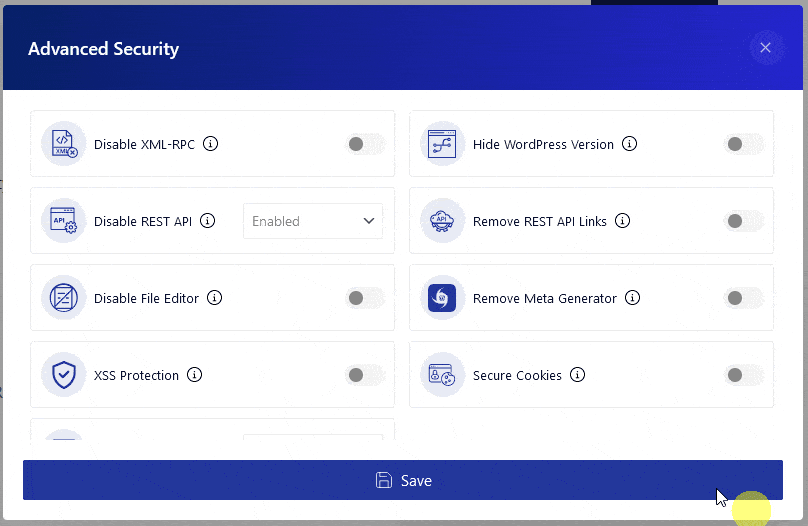Screen dimensions: 808x526
Task: Click the Disable REST API label
Action: (x=143, y=221)
